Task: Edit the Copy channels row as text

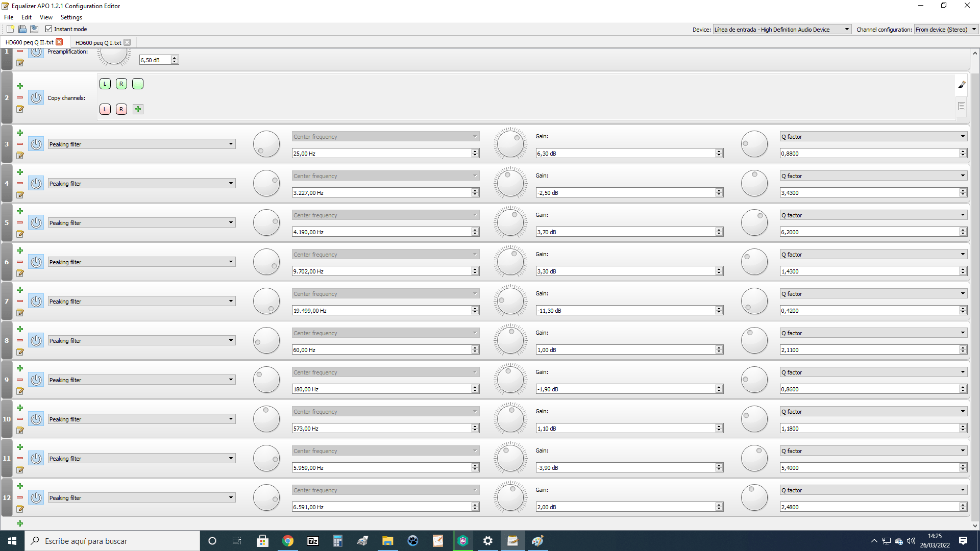Action: pos(20,109)
